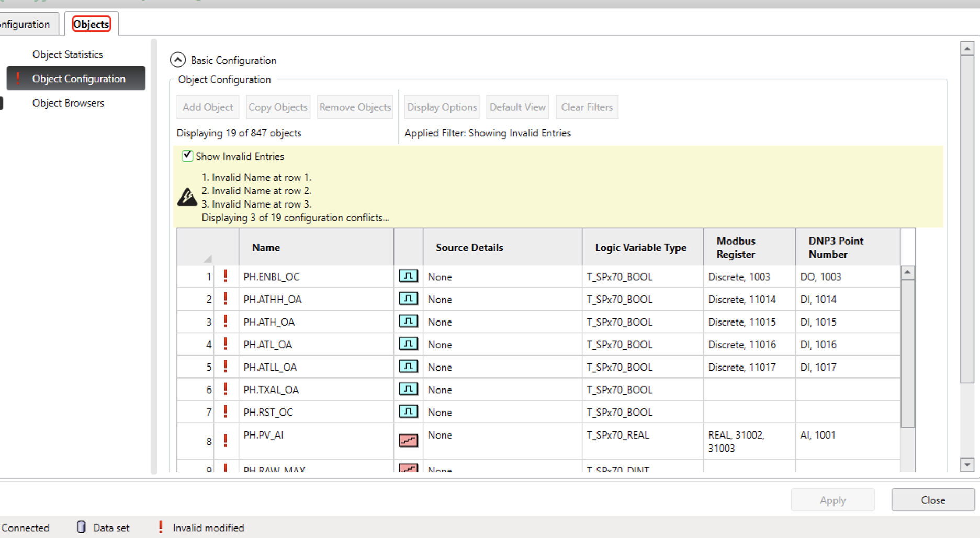
Task: Click table scrollbar up arrow
Action: click(x=908, y=272)
